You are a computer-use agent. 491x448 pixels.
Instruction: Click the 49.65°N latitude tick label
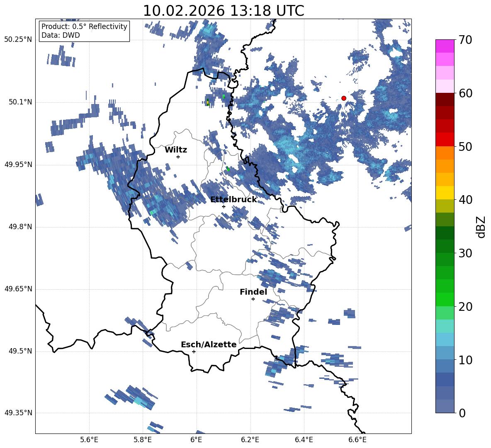[x=18, y=289]
